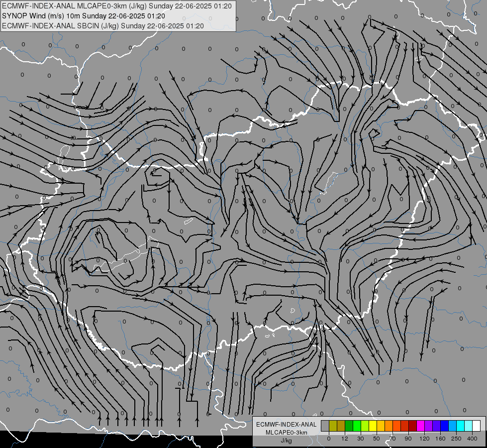Select the legend scale value 250
The width and height of the screenshot is (487, 448).
(x=456, y=439)
